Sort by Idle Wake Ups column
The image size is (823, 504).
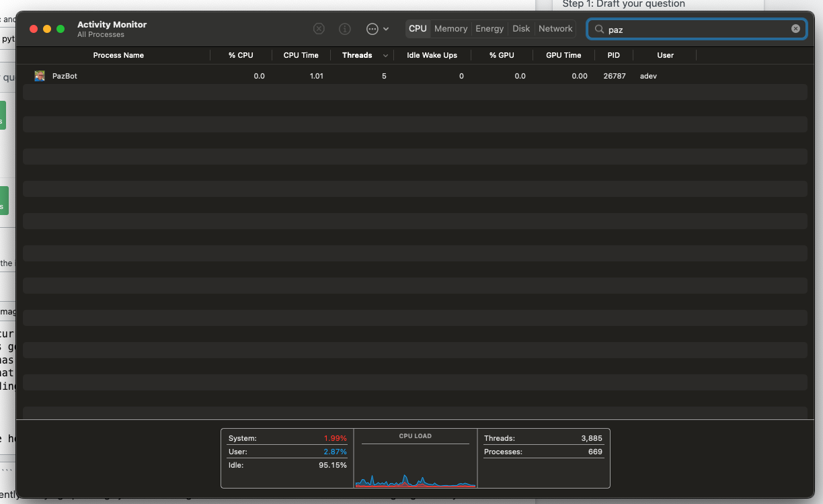coord(432,55)
